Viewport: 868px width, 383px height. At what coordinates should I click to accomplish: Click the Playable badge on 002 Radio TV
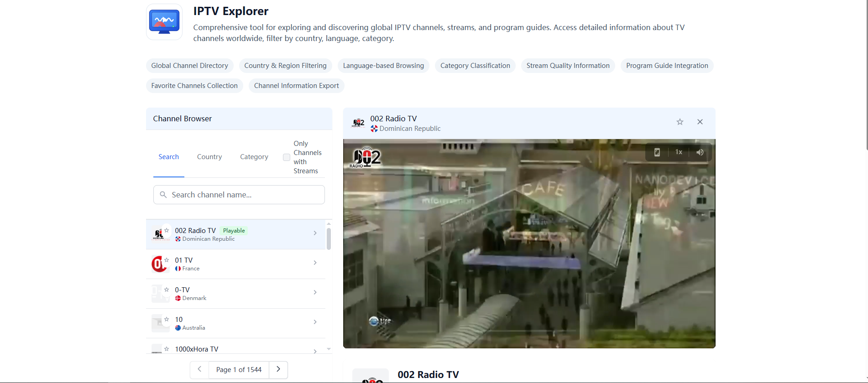[x=234, y=231]
